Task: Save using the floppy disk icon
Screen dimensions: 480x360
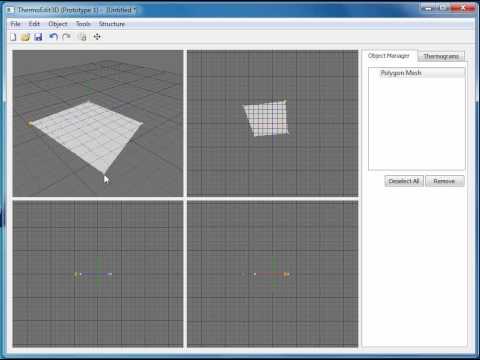Action: click(38, 37)
